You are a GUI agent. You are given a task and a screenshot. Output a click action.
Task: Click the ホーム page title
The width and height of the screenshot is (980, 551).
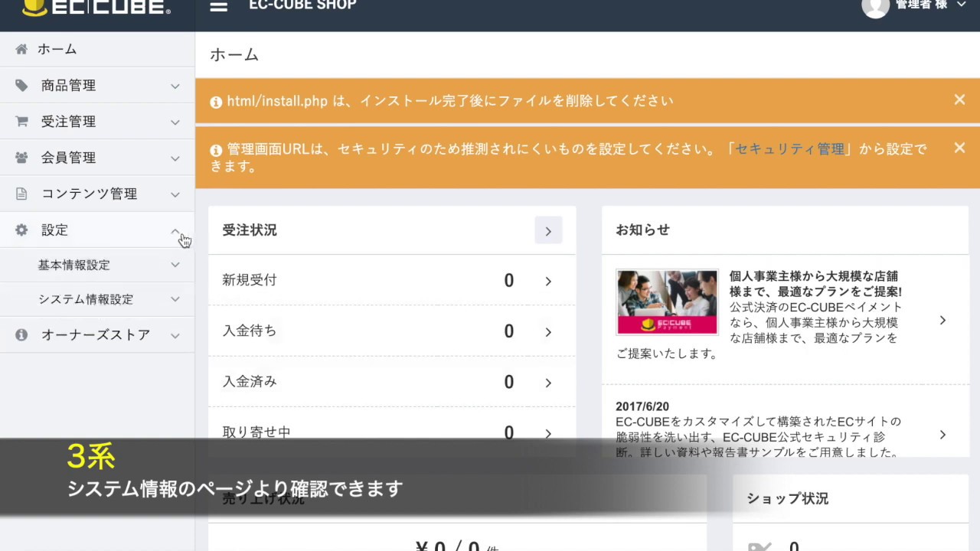(x=234, y=54)
